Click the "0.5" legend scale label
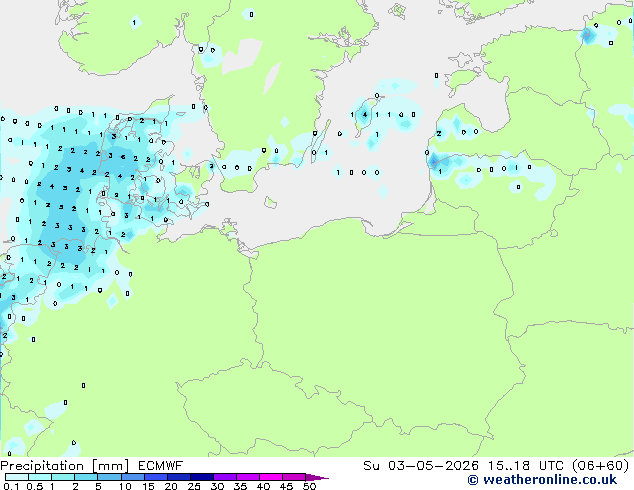The height and width of the screenshot is (490, 634). coord(35,486)
